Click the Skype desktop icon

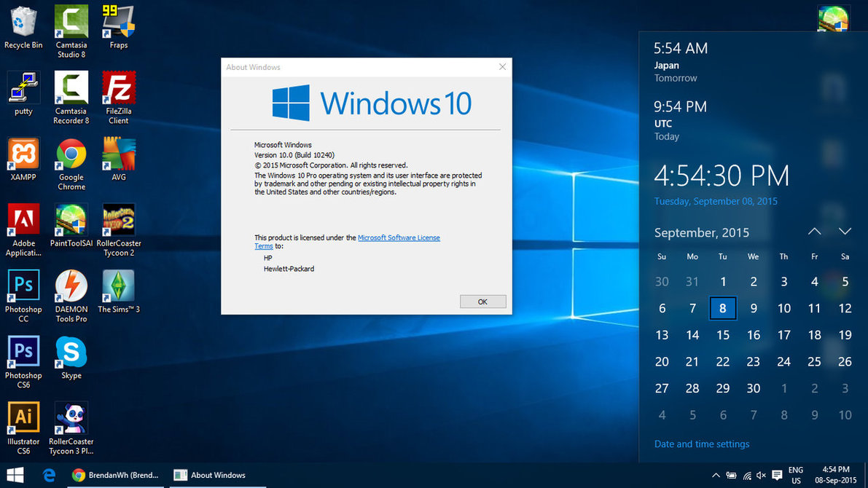(x=71, y=357)
